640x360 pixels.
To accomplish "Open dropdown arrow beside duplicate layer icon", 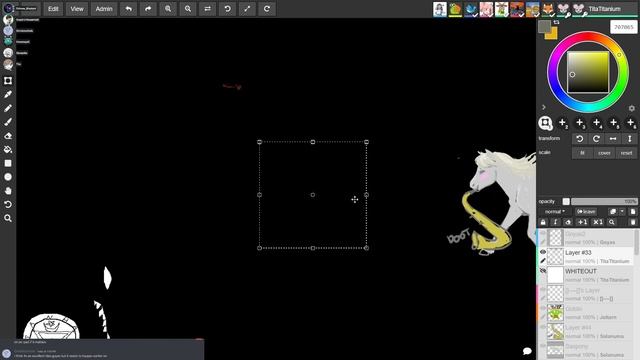I will tap(622, 211).
